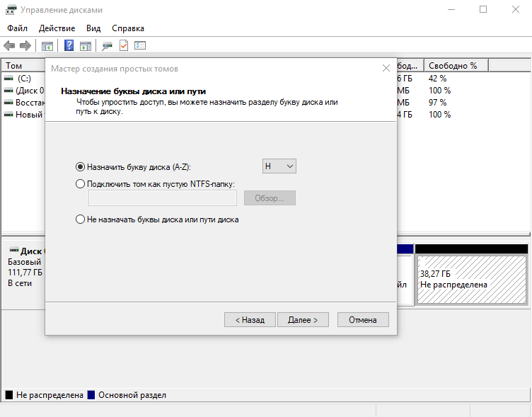The width and height of the screenshot is (532, 417).
Task: Click the Отмена button
Action: tap(363, 320)
